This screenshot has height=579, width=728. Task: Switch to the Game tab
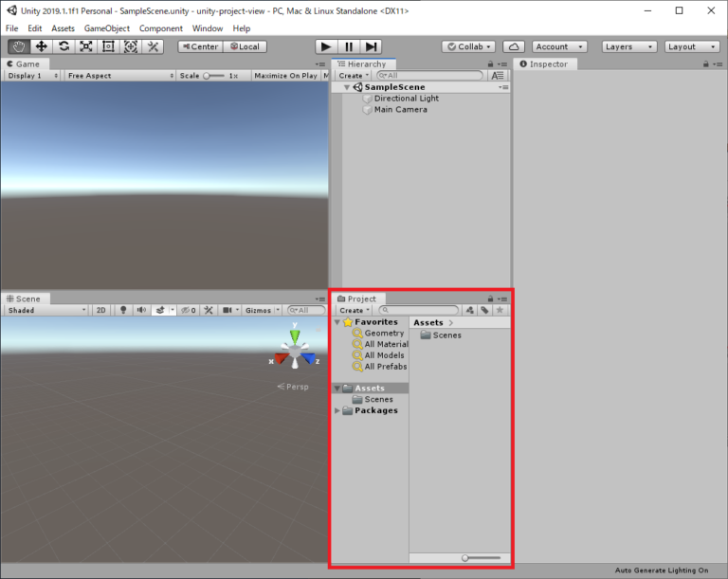pos(23,63)
